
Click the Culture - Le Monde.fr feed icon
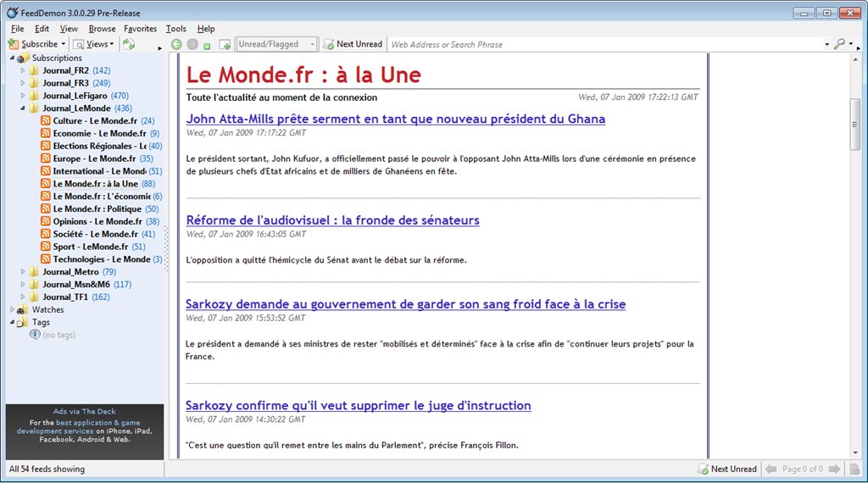[46, 120]
